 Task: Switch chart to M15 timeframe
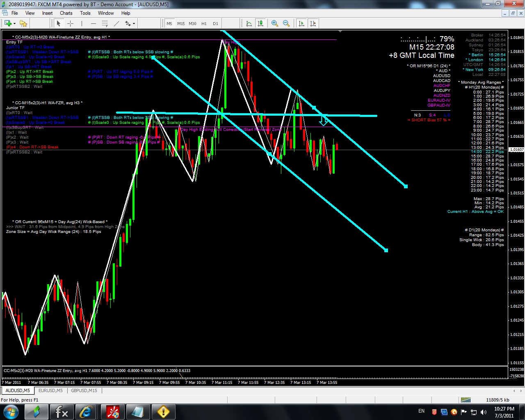[181, 23]
